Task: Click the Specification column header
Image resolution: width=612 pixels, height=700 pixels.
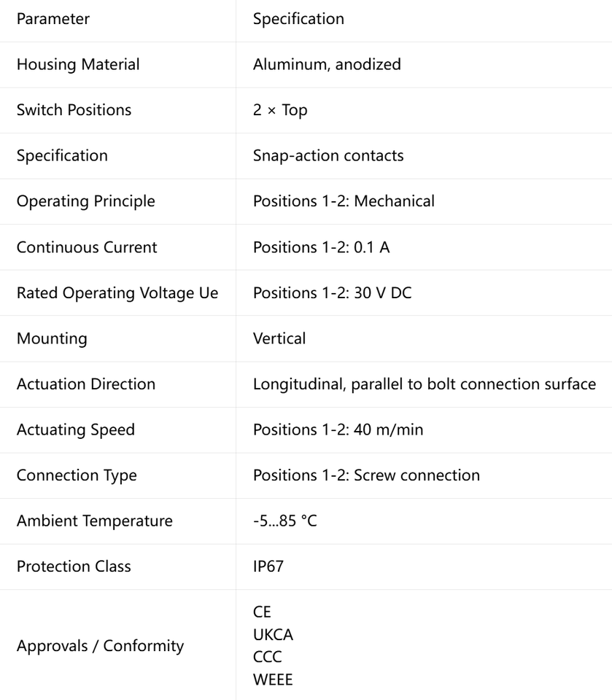Action: point(298,19)
